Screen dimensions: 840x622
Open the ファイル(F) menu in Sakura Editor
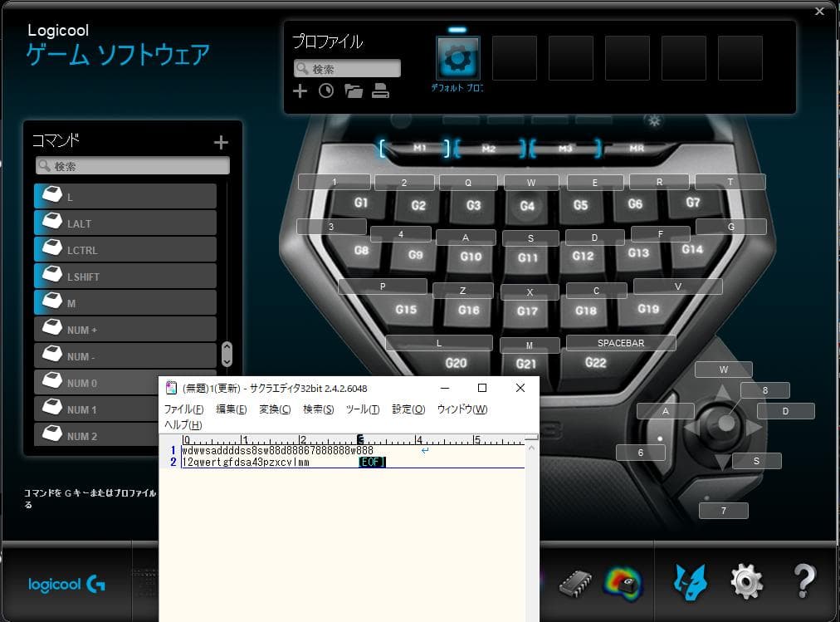183,409
